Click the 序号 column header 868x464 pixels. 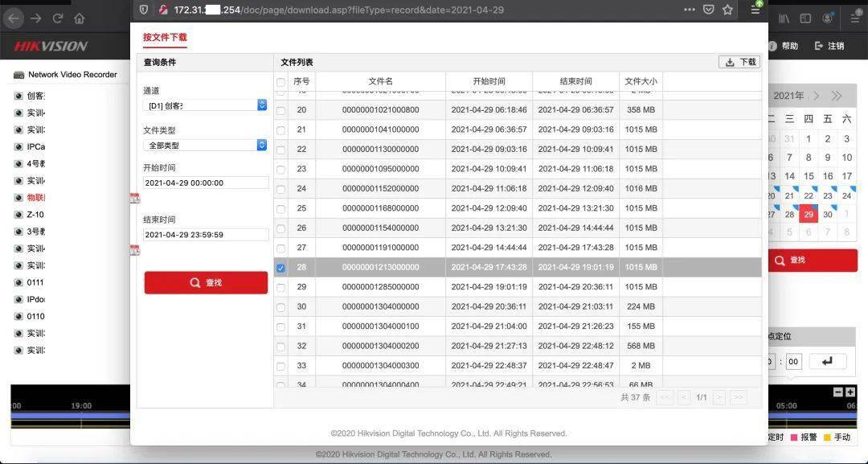click(x=301, y=81)
